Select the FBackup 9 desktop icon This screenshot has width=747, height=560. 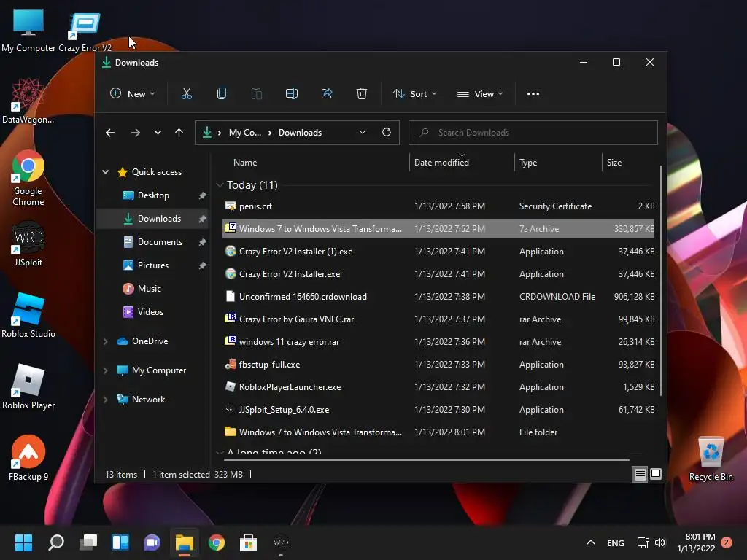pos(28,458)
